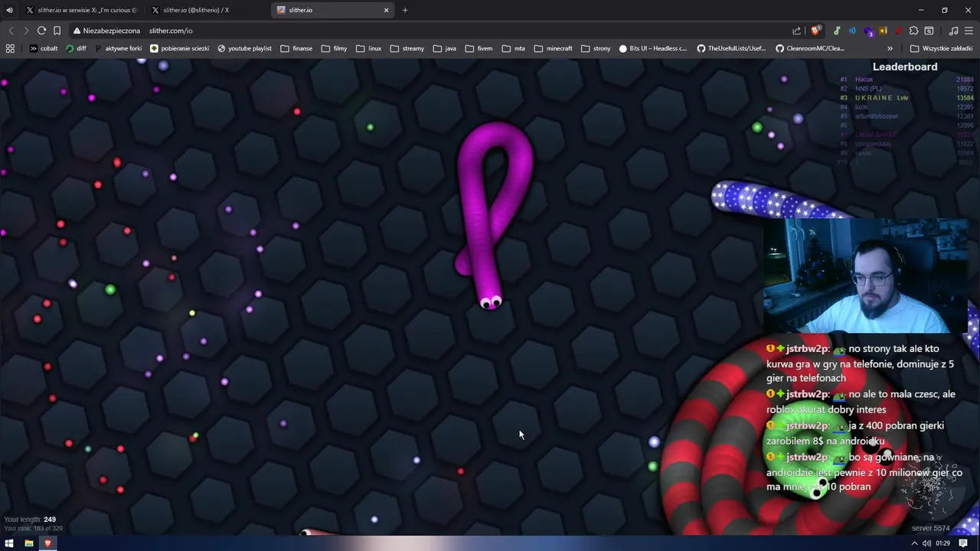The image size is (980, 551).
Task: Open the Brave hamburger main menu
Action: (969, 31)
